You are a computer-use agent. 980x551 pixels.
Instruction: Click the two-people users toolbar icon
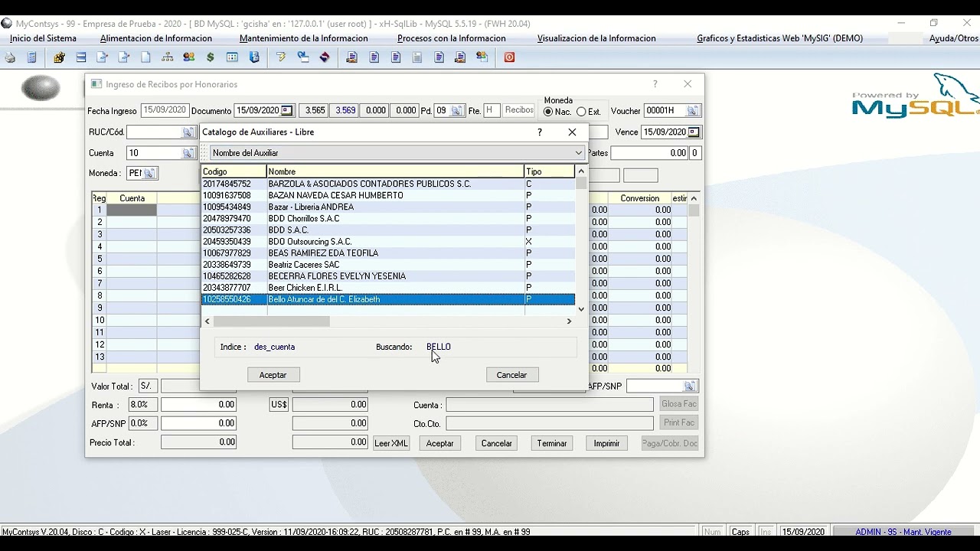coord(188,57)
